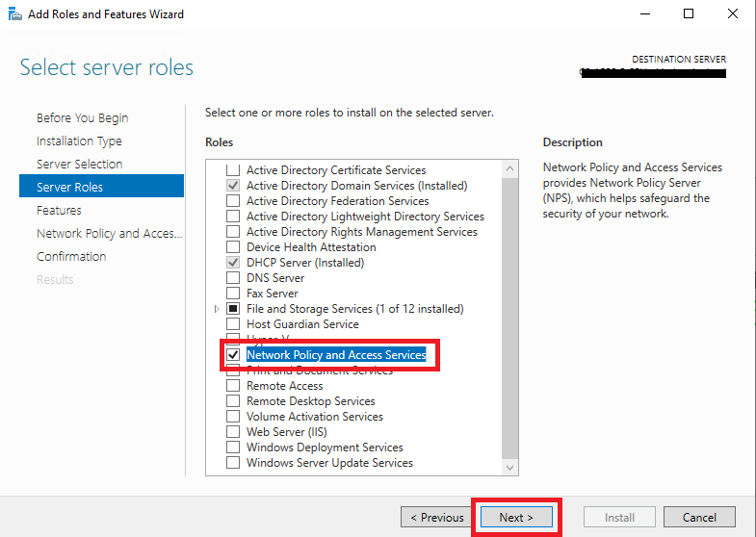This screenshot has height=537, width=756.
Task: Select the Server Roles step
Action: coord(101,187)
